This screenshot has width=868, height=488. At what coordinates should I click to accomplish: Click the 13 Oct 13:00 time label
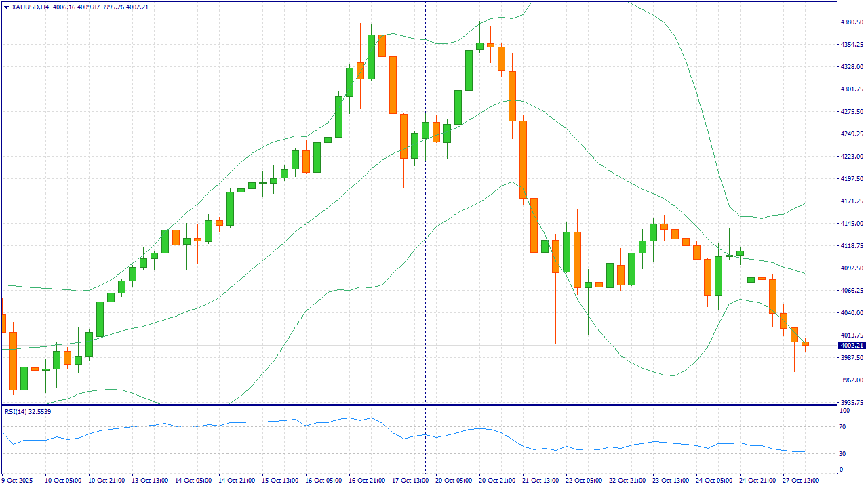tap(149, 481)
